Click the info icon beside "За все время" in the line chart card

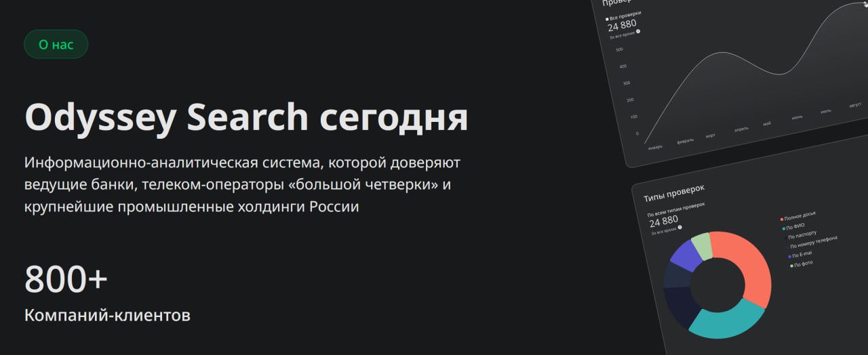[x=638, y=31]
